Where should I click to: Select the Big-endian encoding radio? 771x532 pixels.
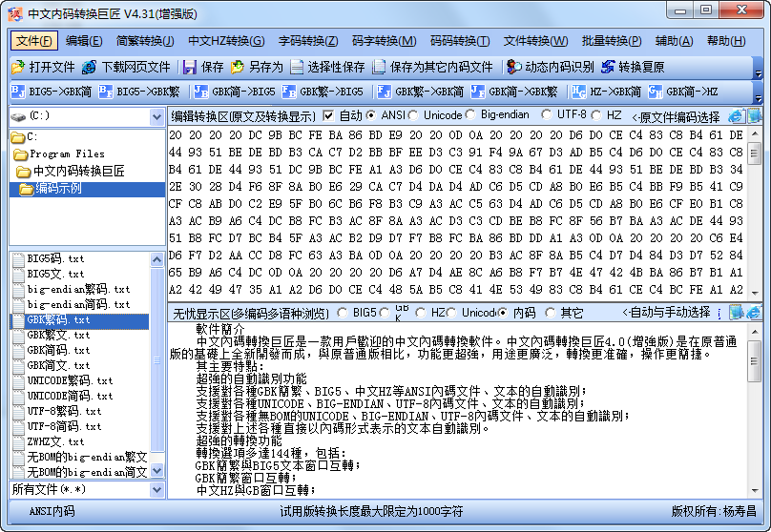point(470,115)
